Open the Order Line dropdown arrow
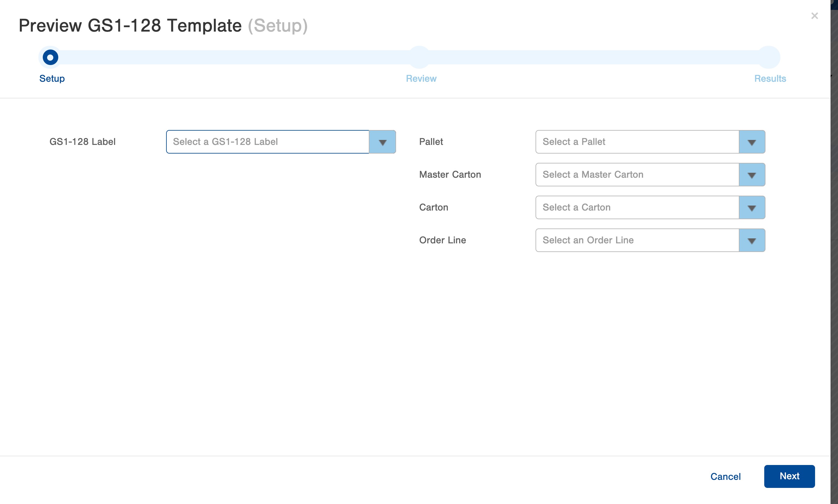 coord(752,241)
